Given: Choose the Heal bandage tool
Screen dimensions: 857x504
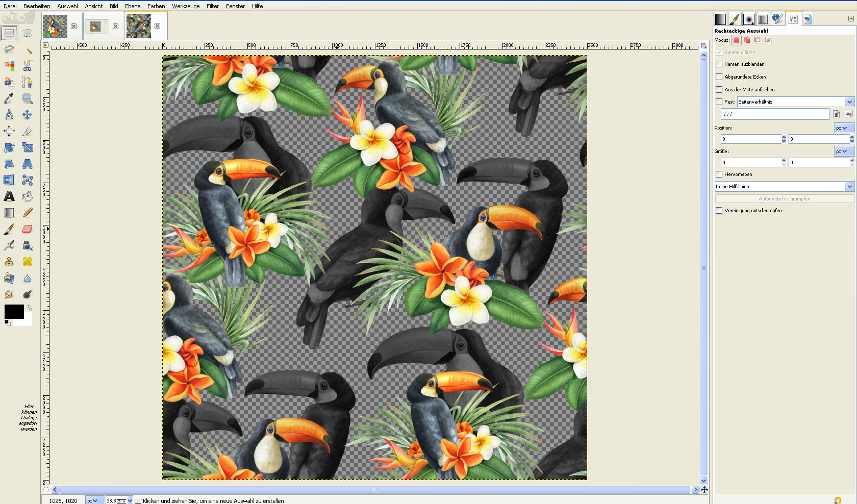Looking at the screenshot, I should click(28, 262).
